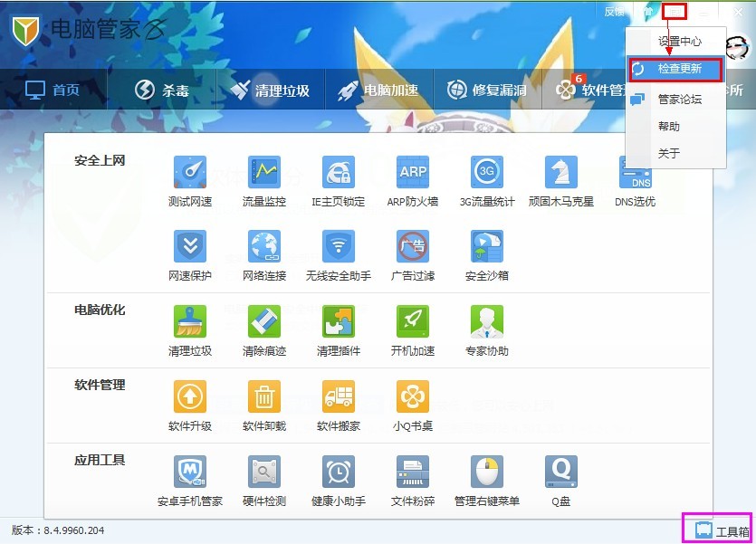Select 帮助 from the menu
The image size is (756, 544).
point(676,126)
